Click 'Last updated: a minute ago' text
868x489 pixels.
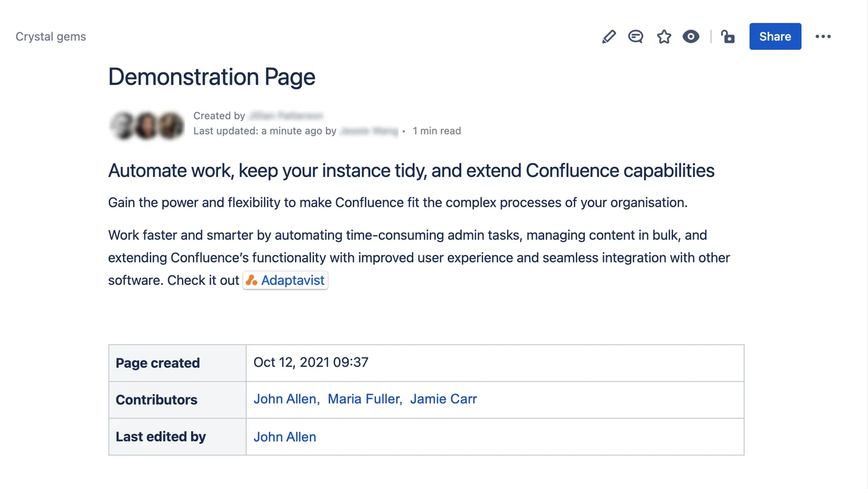point(258,131)
